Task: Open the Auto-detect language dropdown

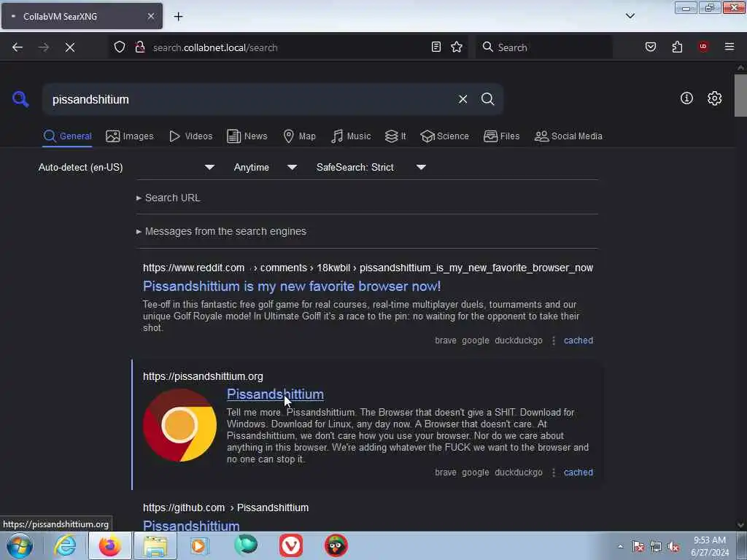Action: tap(126, 167)
